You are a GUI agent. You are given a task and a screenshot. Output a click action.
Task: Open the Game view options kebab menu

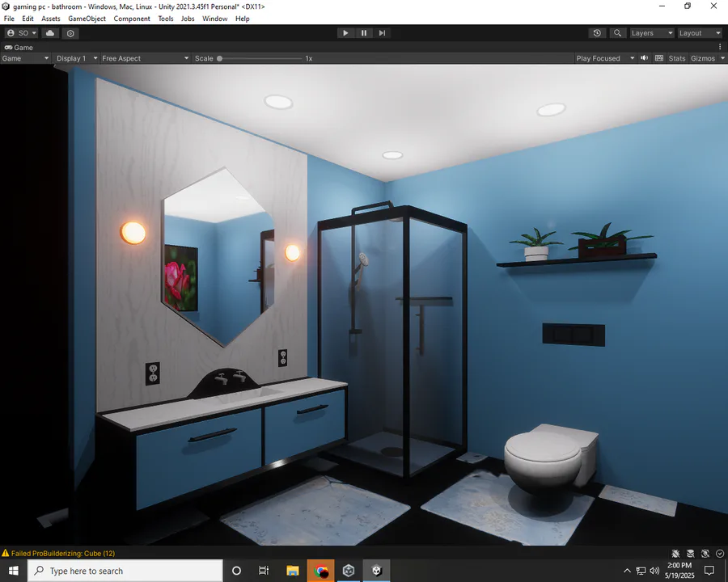click(x=720, y=47)
